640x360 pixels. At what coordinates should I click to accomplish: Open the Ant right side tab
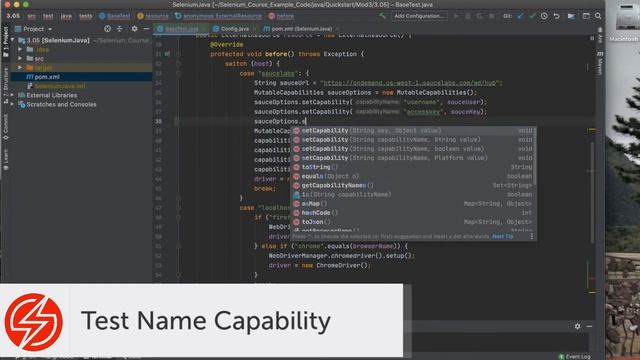coord(600,35)
